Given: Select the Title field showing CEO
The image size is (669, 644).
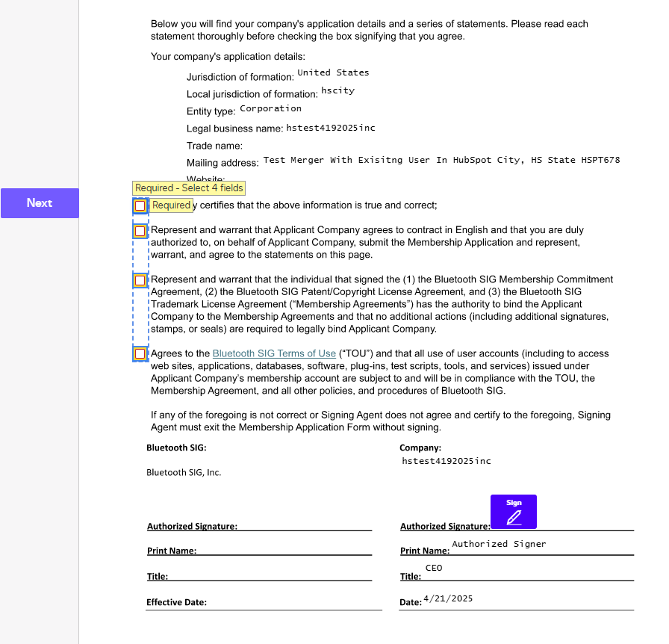Looking at the screenshot, I should coord(434,568).
